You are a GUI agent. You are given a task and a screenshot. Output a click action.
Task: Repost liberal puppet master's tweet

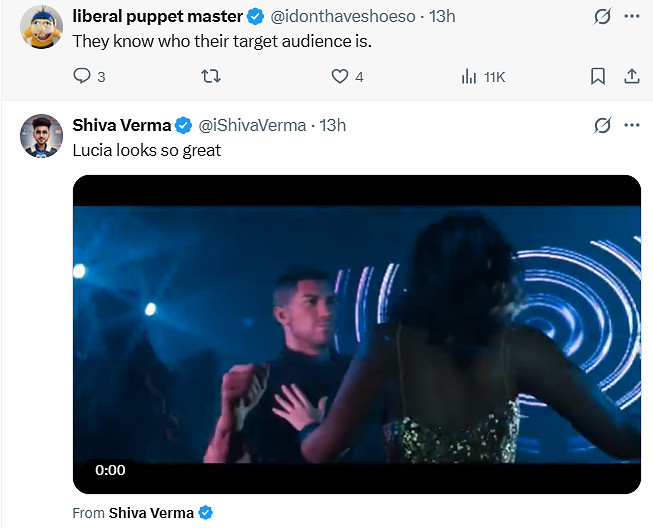pyautogui.click(x=211, y=76)
